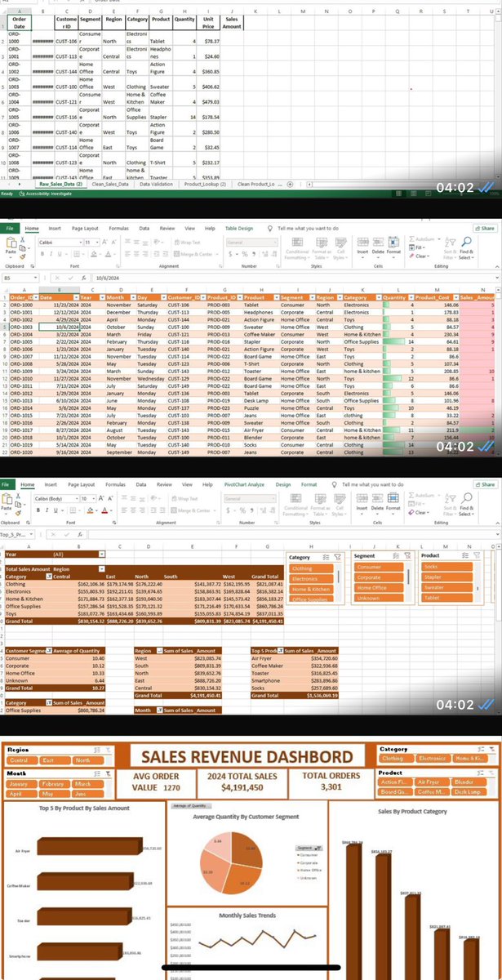Toggle February in the dashboard Month slicer
This screenshot has height=980, width=502.
(x=53, y=782)
